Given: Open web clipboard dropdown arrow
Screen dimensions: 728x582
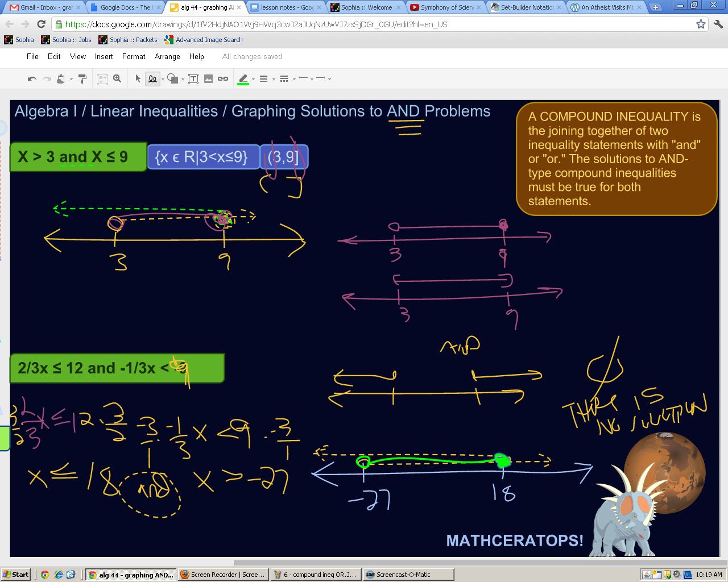Looking at the screenshot, I should point(71,79).
